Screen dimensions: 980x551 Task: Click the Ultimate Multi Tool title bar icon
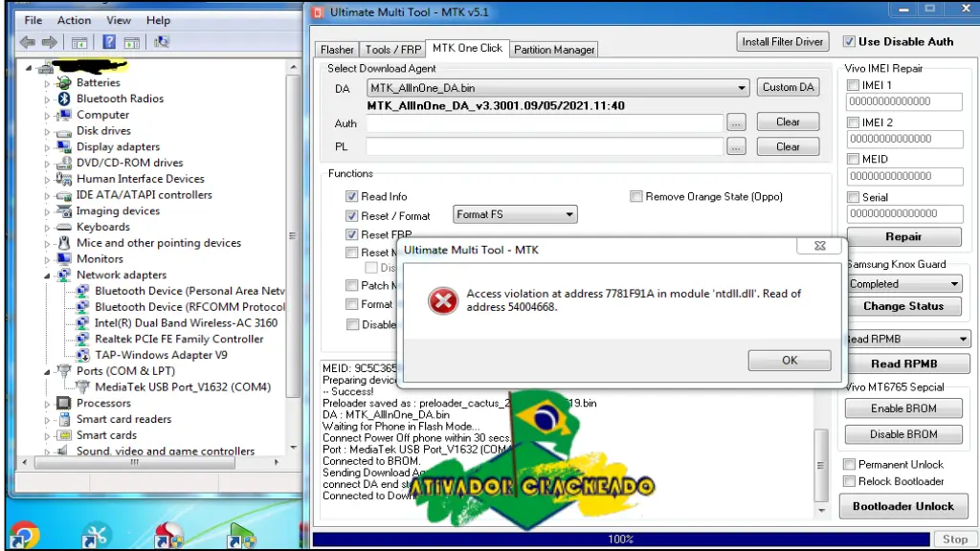point(318,12)
